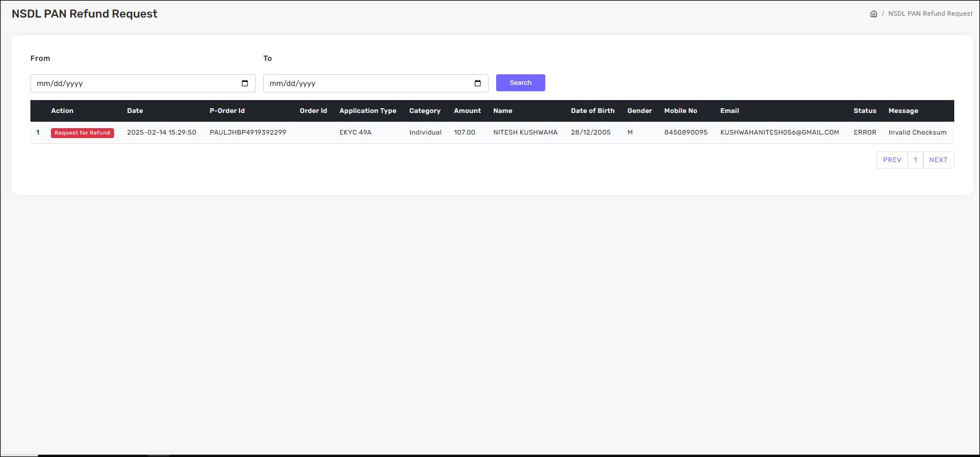The image size is (980, 457).
Task: Click the red Request for Refund button
Action: click(x=82, y=133)
